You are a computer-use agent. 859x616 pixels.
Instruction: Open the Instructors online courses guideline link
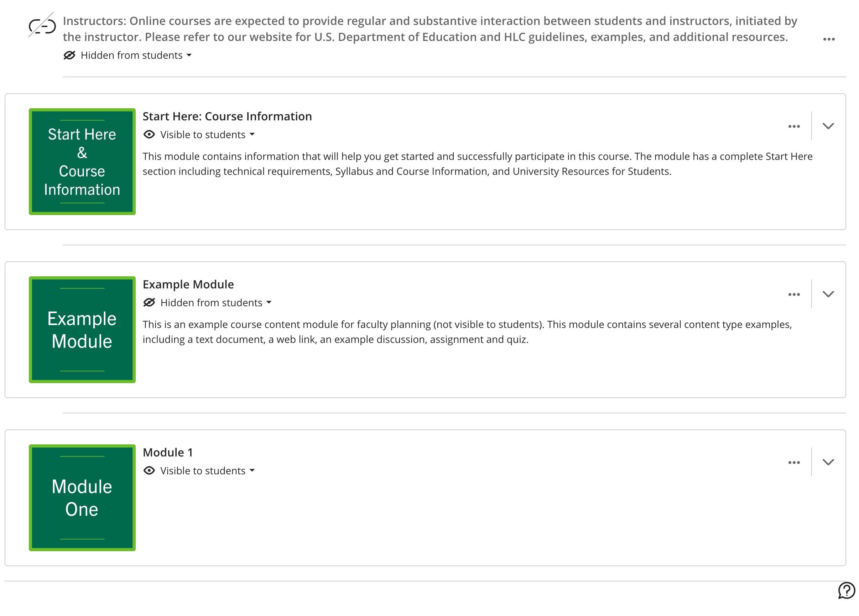point(430,29)
